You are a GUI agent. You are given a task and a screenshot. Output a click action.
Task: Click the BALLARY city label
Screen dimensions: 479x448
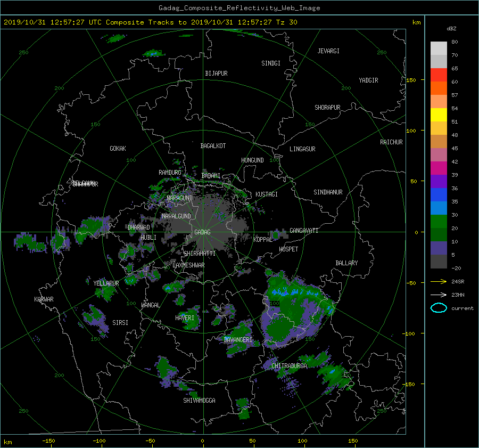click(346, 263)
